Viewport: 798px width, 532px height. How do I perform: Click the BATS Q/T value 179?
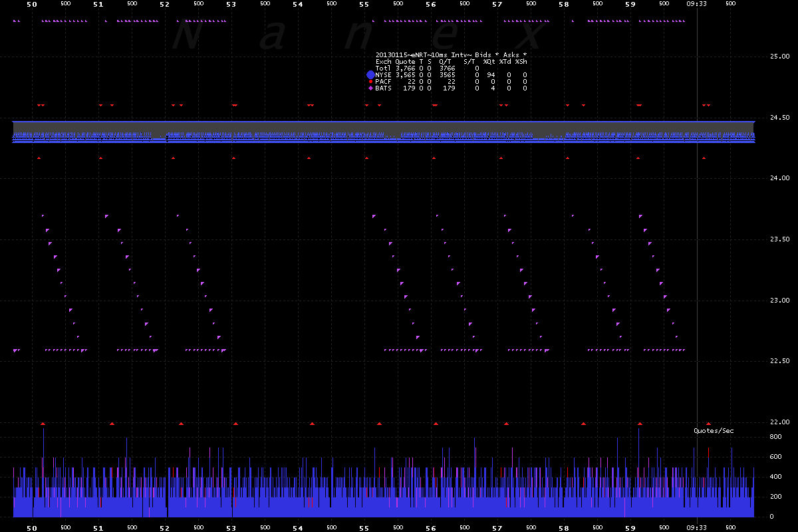click(449, 88)
